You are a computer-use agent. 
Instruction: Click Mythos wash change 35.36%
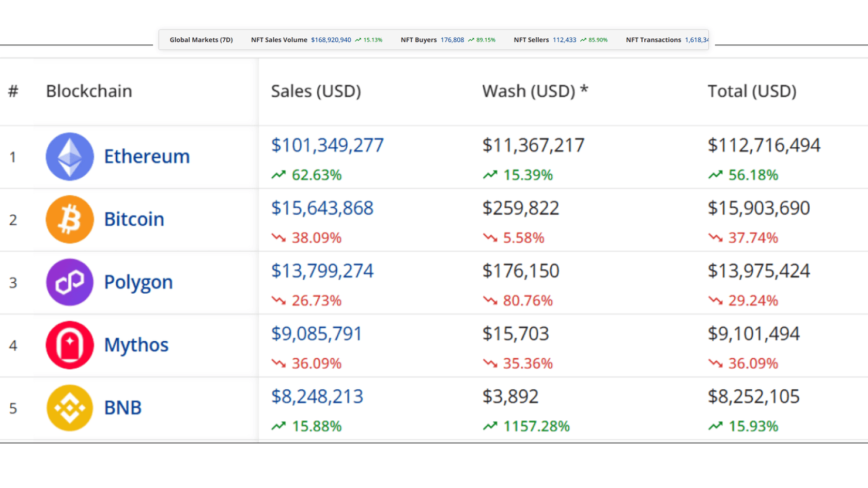[x=528, y=363]
